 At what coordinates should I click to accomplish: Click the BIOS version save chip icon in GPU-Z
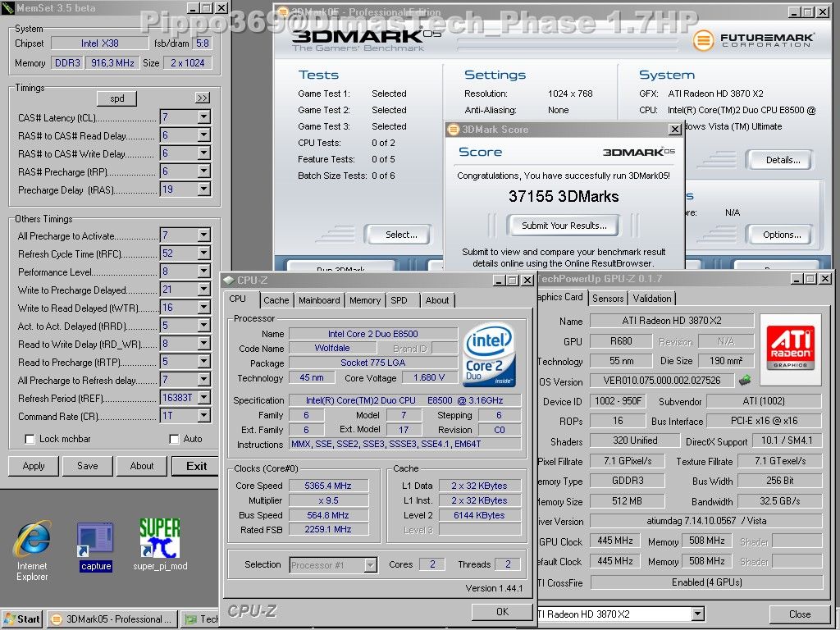coord(745,381)
